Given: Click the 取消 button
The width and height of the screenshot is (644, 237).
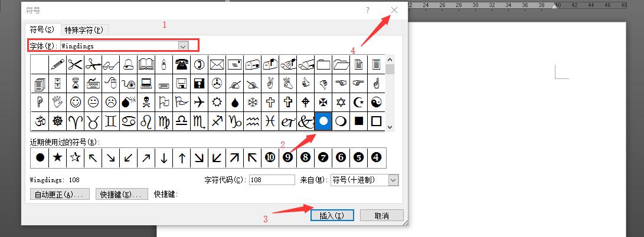Looking at the screenshot, I should [381, 215].
